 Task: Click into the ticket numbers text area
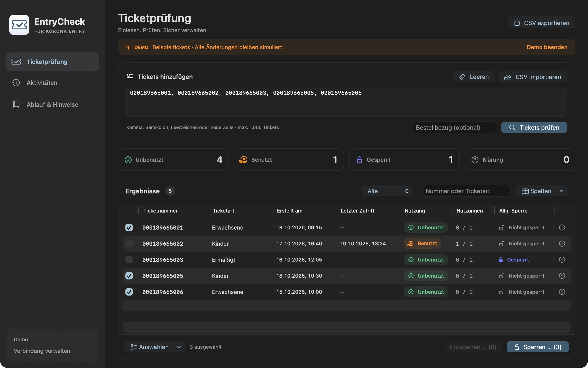[346, 102]
